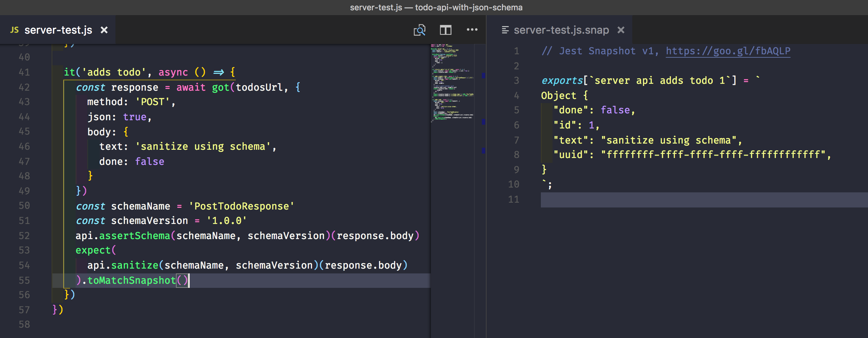Click line number 3 in snapshot gutter

click(516, 81)
